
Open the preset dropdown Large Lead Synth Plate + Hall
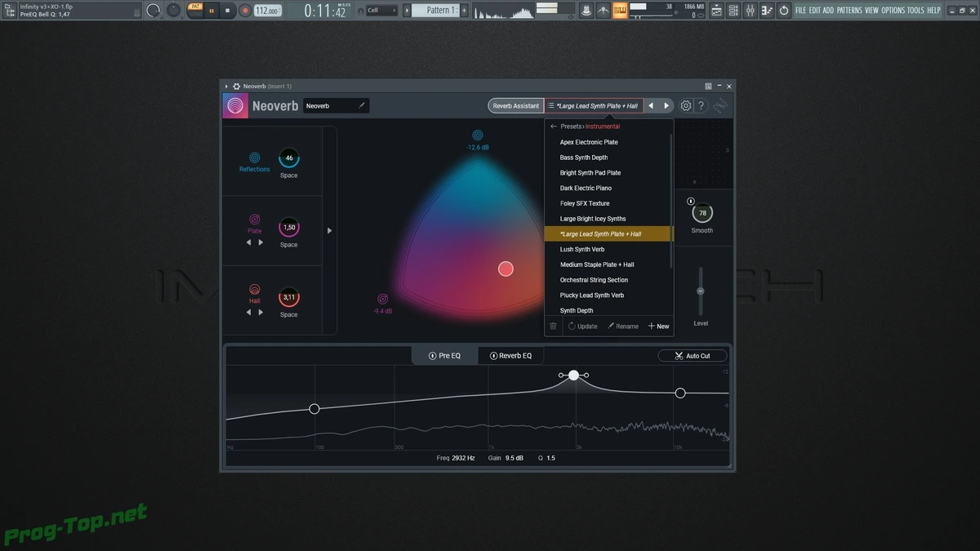pos(594,106)
